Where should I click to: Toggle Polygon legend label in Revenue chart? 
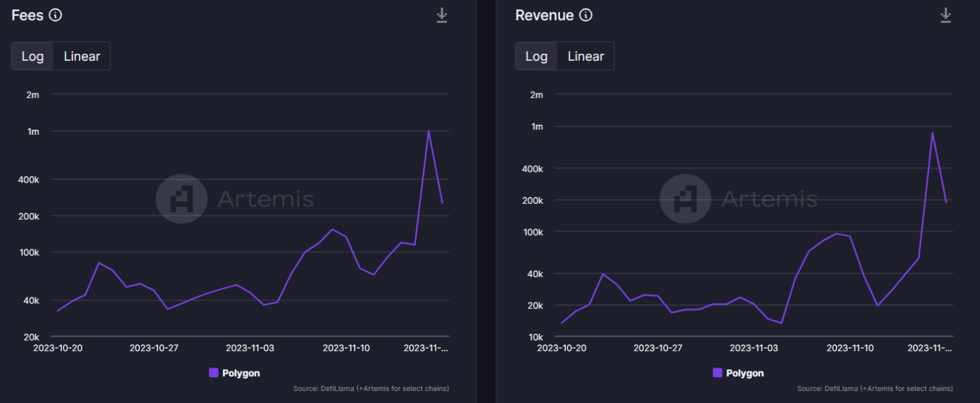click(x=745, y=373)
